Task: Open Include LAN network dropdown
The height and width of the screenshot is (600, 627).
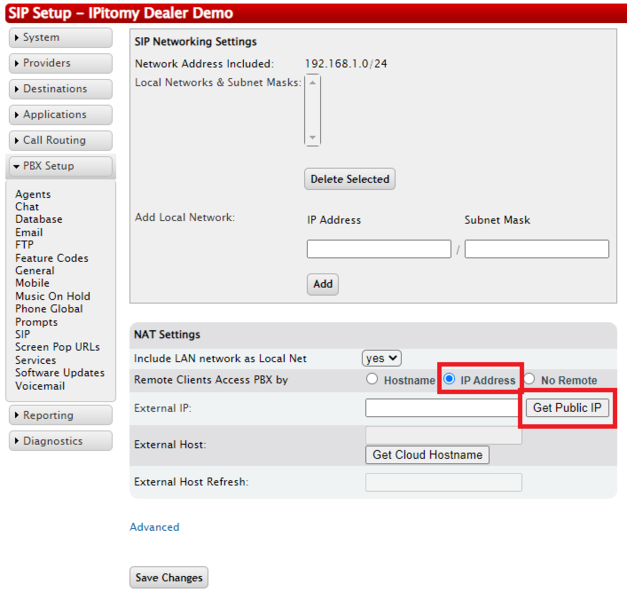Action: [x=381, y=358]
